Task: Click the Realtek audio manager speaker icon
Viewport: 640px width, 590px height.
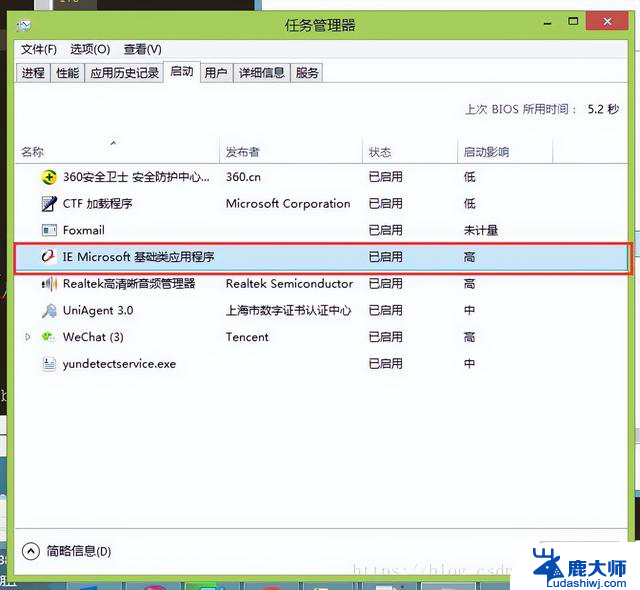Action: (49, 284)
